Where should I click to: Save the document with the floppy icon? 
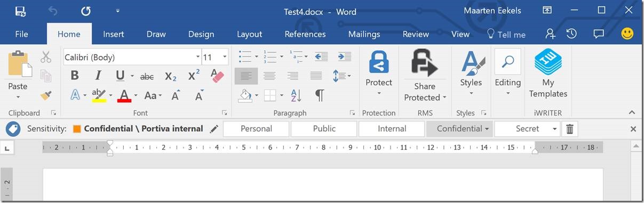coord(20,11)
